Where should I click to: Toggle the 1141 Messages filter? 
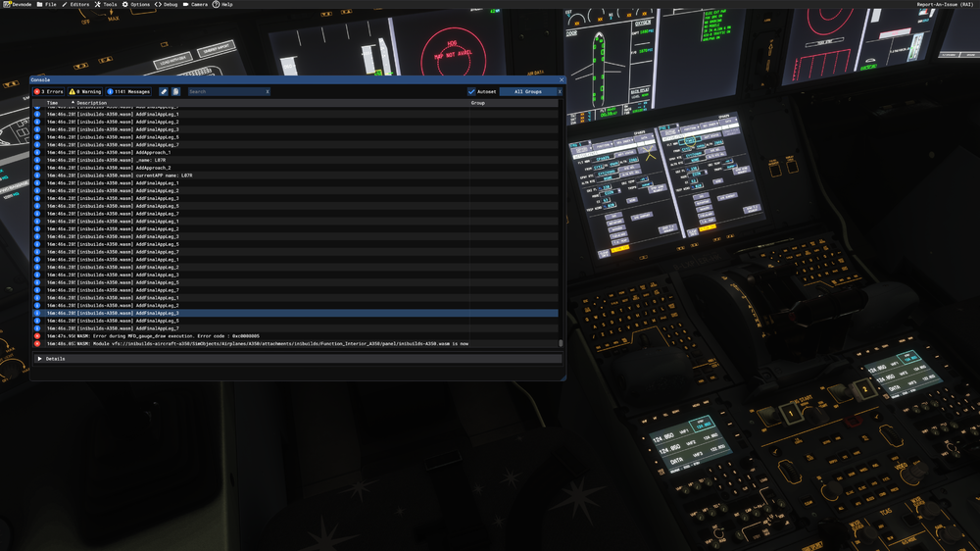[128, 91]
